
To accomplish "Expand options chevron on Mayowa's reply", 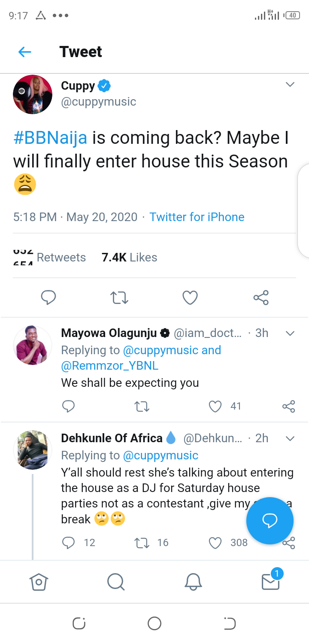I will (x=290, y=333).
